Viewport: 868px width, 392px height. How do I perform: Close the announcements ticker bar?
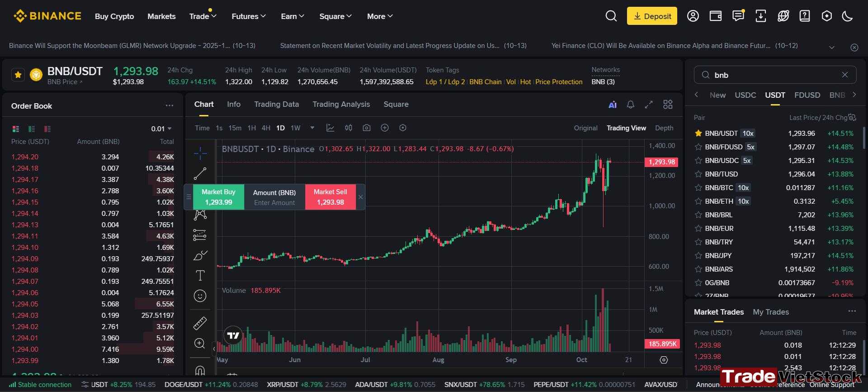[854, 48]
